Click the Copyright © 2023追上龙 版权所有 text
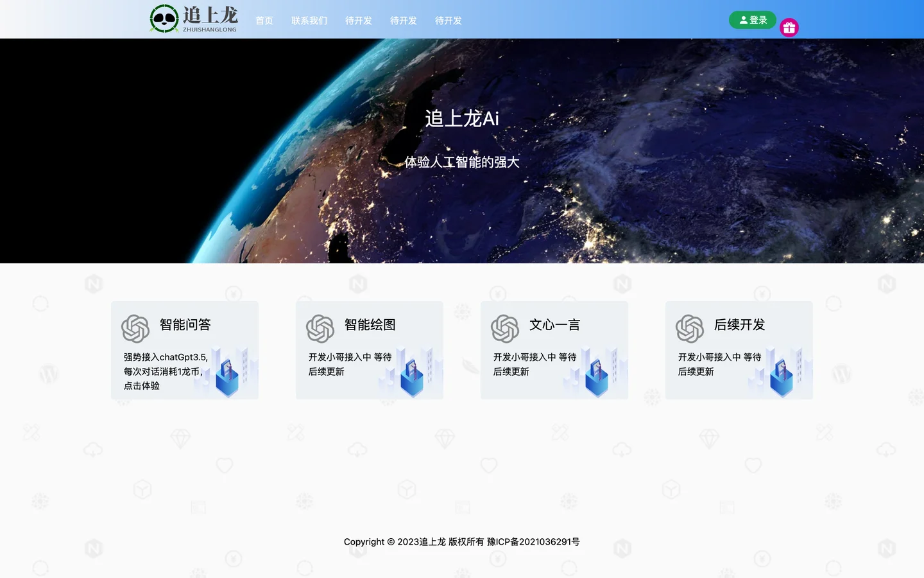The height and width of the screenshot is (578, 924). (x=414, y=542)
